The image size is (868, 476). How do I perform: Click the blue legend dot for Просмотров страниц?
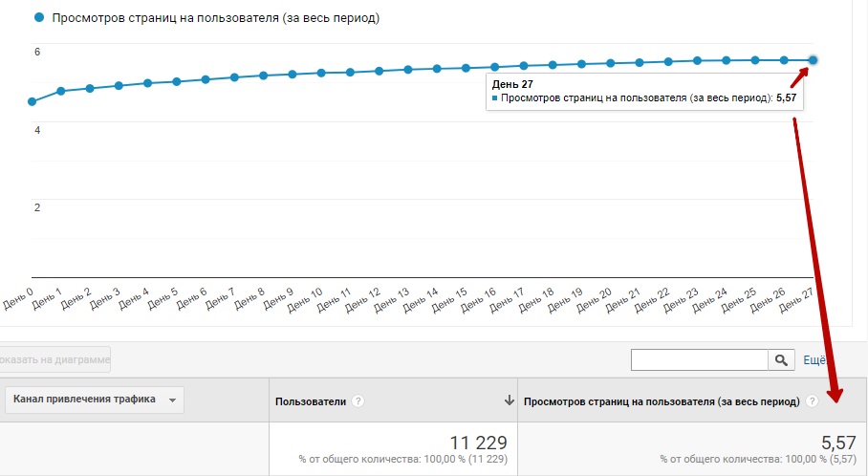[x=38, y=18]
